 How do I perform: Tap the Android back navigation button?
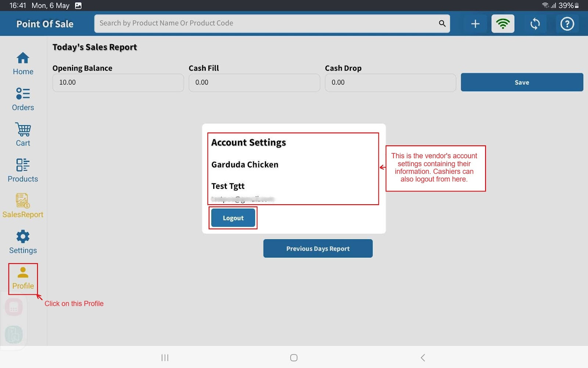(423, 358)
